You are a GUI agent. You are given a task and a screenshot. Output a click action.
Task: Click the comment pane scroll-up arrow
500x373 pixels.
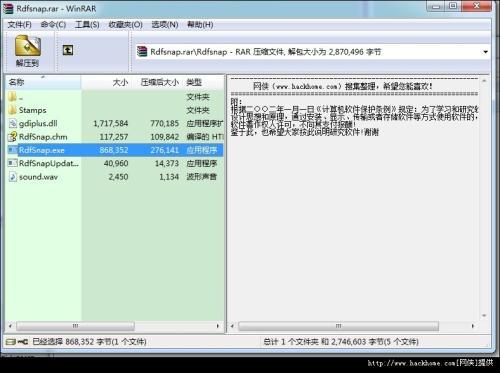[x=484, y=81]
